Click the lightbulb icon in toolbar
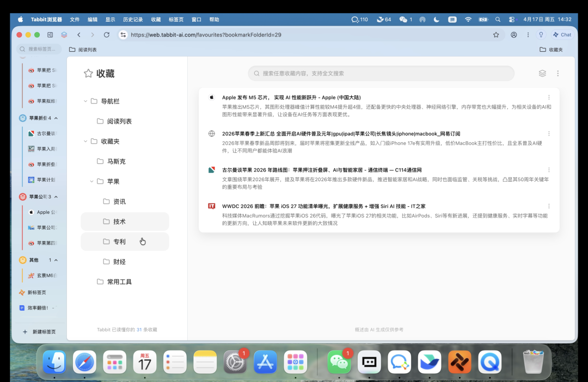Viewport: 588px width, 382px height. 541,35
